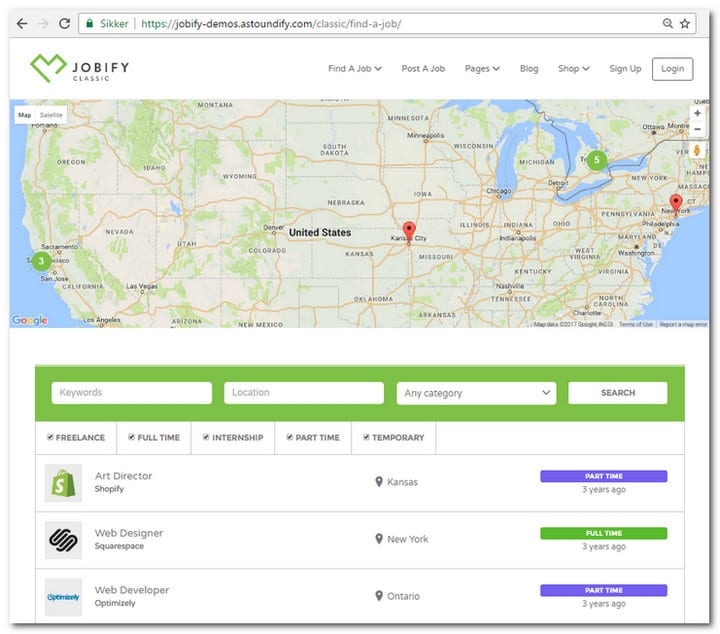
Task: Toggle the Internship checkbox
Action: (x=207, y=437)
